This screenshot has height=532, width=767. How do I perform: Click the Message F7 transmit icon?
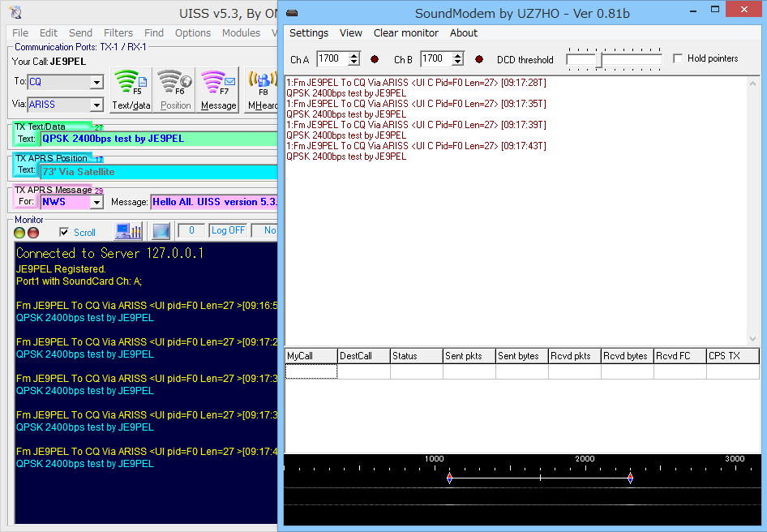(x=218, y=90)
